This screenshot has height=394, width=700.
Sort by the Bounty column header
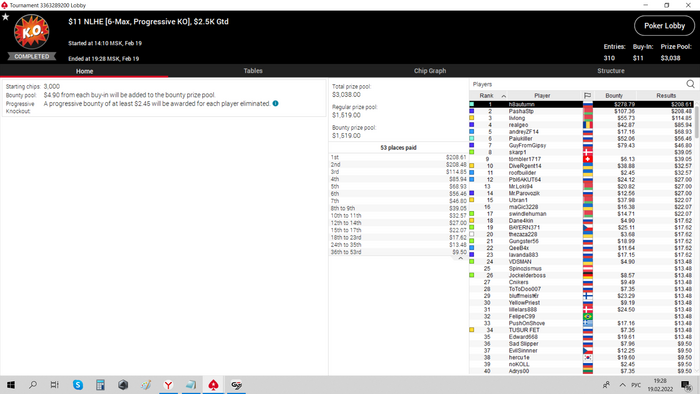pyautogui.click(x=614, y=95)
